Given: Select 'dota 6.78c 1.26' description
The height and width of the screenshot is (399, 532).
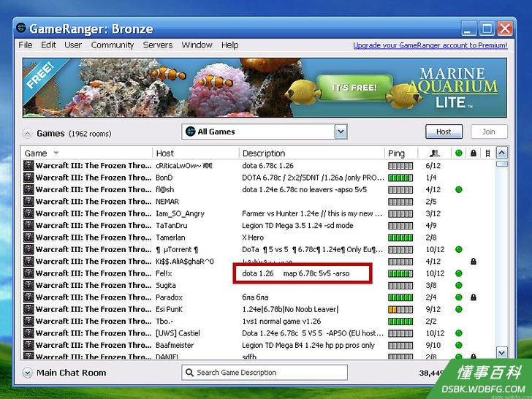Looking at the screenshot, I should tap(267, 166).
